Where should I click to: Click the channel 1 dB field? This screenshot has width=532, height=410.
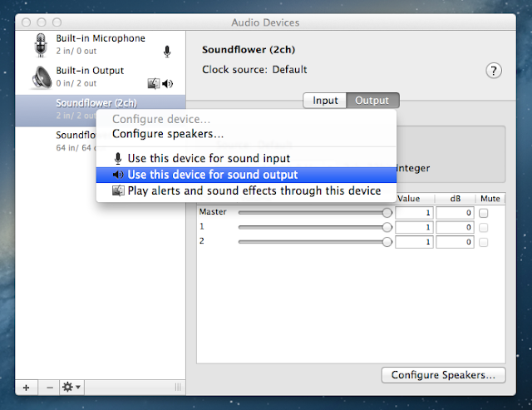pyautogui.click(x=455, y=227)
